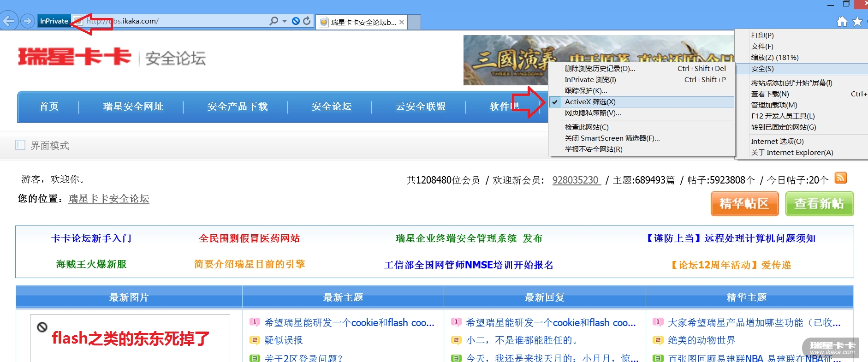Click the blocked flash placeholder icon
The width and height of the screenshot is (868, 362).
(42, 327)
